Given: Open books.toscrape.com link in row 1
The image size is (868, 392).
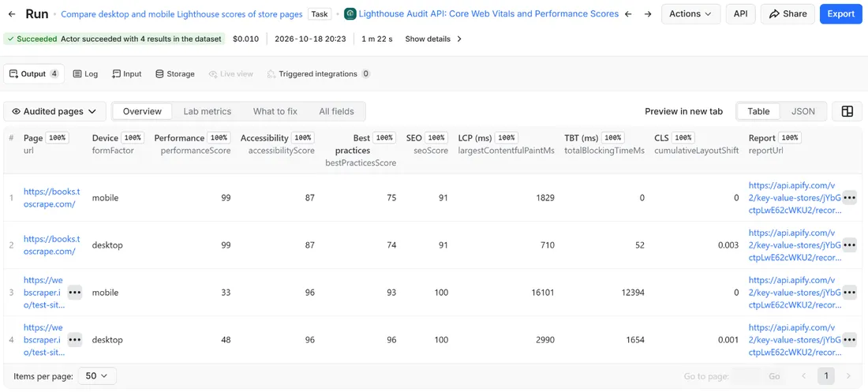Looking at the screenshot, I should click(51, 198).
